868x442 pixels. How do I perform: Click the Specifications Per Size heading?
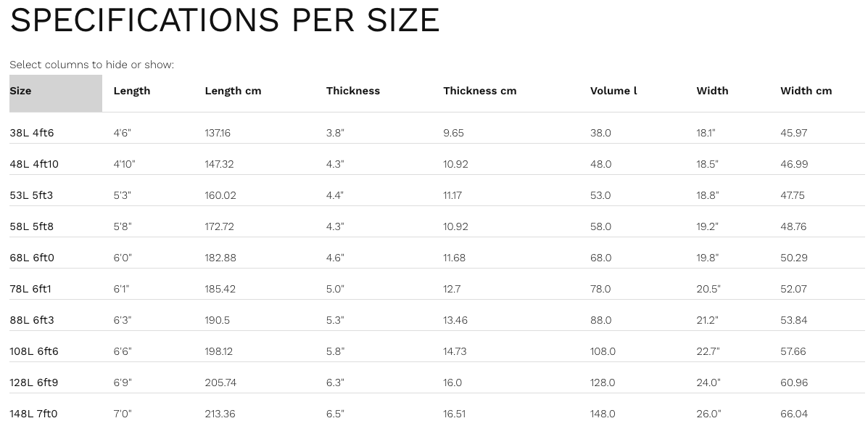point(225,20)
